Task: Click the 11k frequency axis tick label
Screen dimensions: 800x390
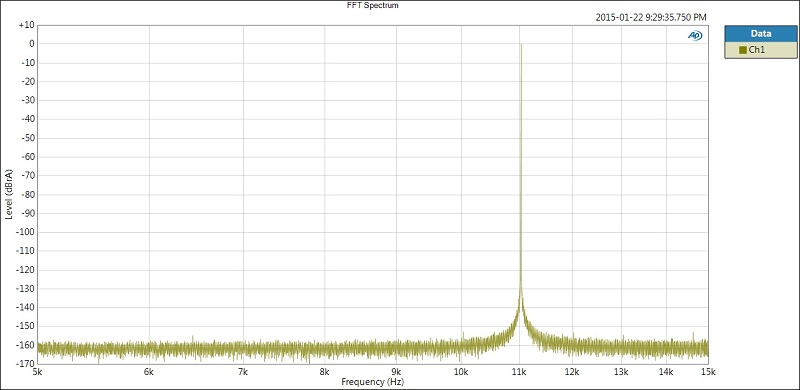Action: [519, 372]
